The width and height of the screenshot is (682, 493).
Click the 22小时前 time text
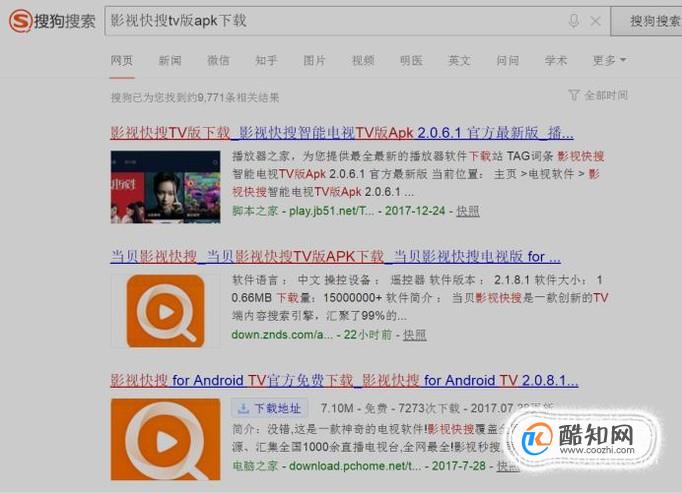[368, 335]
